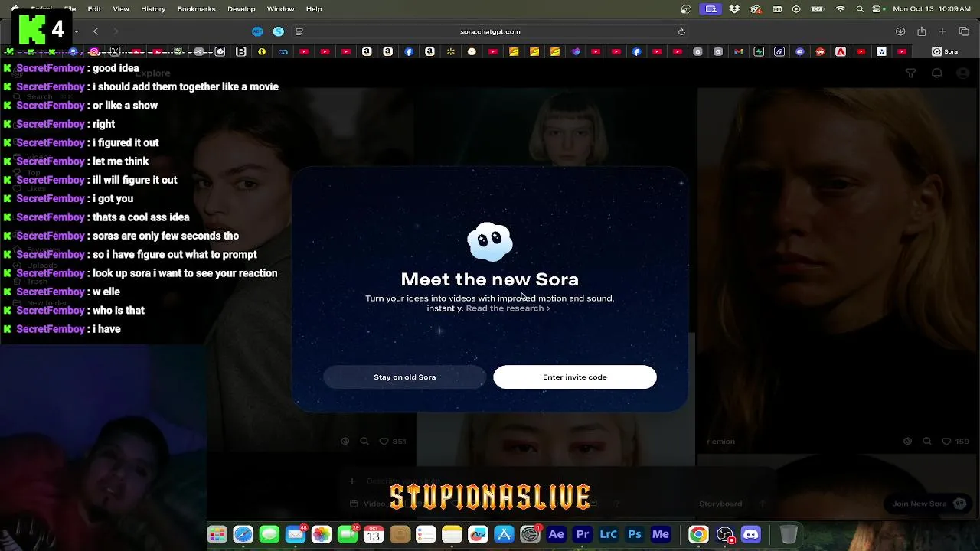
Task: Open Photos from the Dock
Action: point(322,534)
